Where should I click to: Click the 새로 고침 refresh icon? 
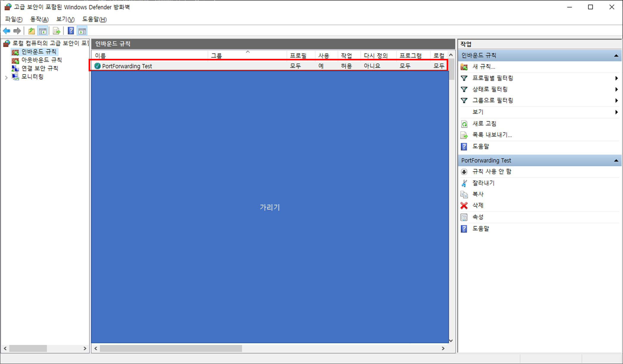click(464, 124)
